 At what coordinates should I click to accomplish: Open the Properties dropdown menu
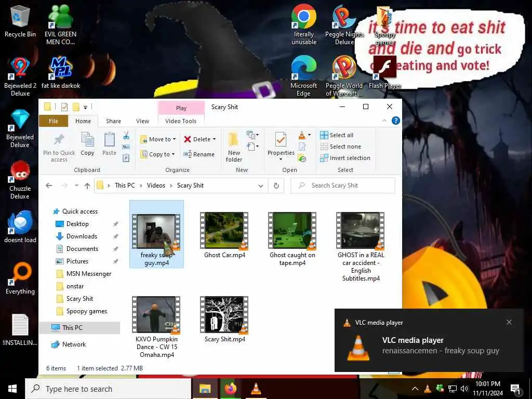coord(281,159)
